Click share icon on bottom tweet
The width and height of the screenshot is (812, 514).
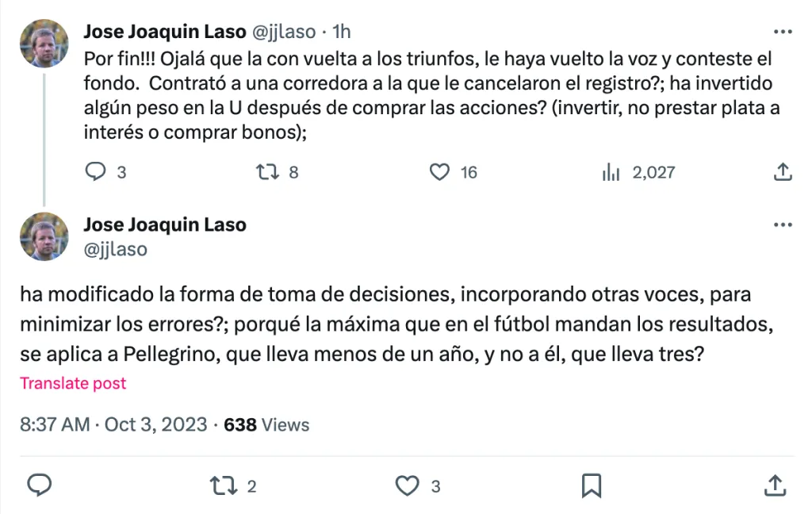click(x=776, y=485)
